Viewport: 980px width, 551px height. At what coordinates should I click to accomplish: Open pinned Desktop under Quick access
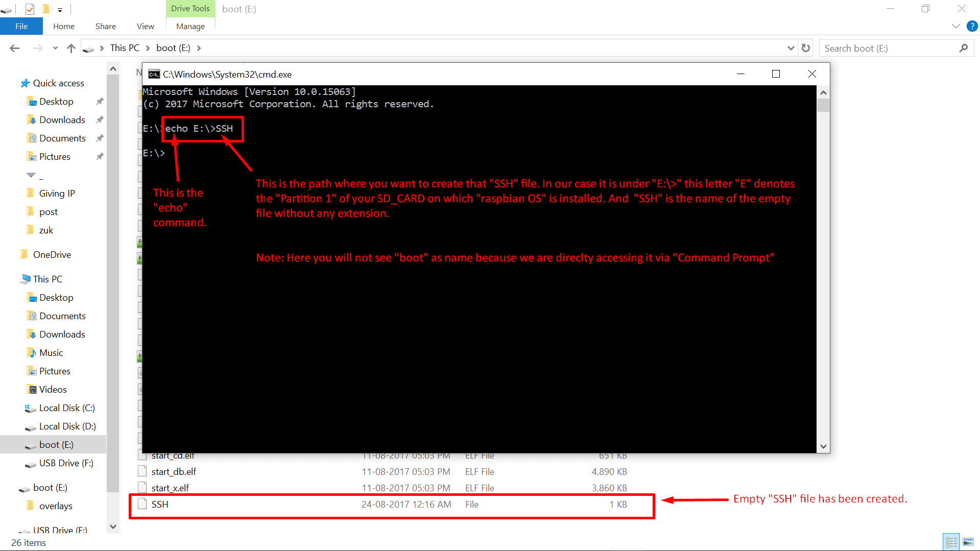coord(56,102)
